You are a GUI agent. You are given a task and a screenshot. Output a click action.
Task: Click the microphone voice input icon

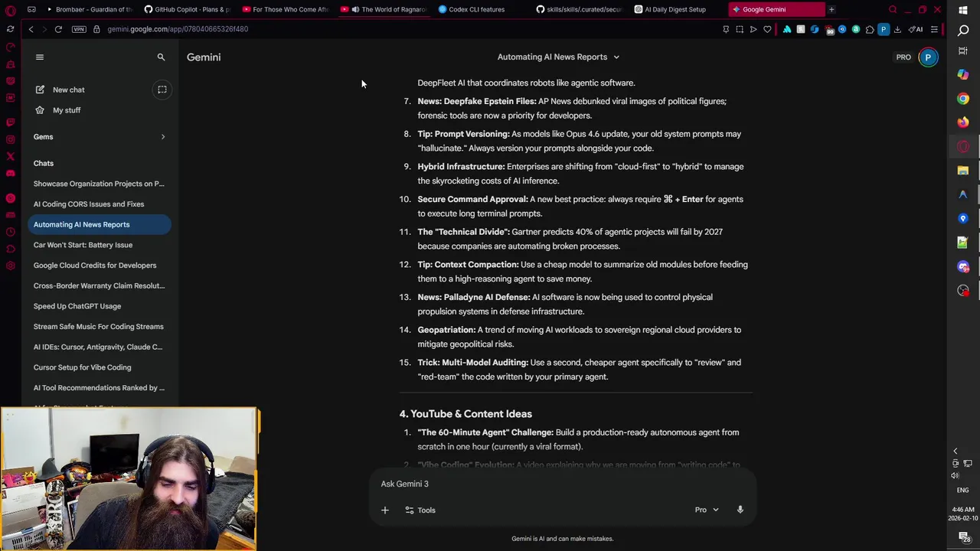740,510
